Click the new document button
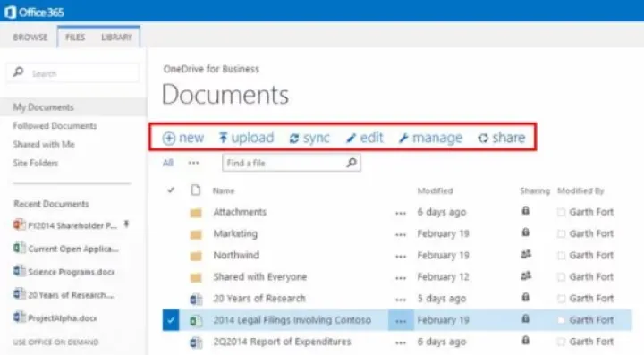The height and width of the screenshot is (355, 644). click(183, 138)
